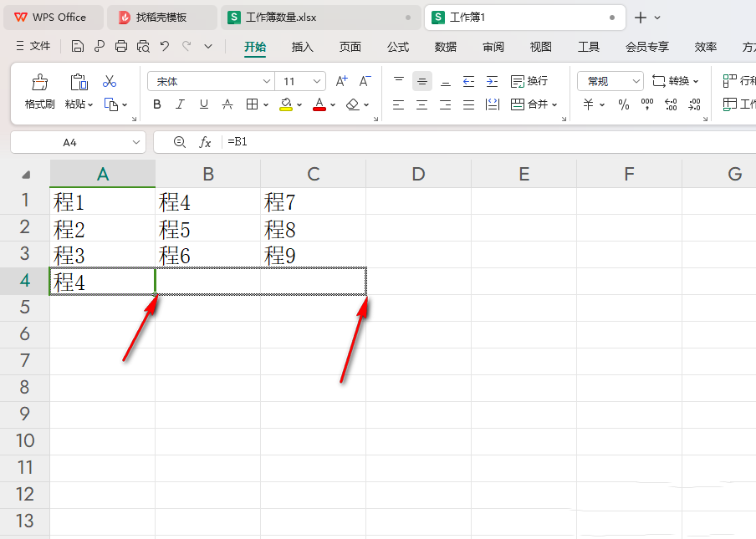Toggle Strikethrough formatting
This screenshot has height=539, width=756.
[x=227, y=104]
